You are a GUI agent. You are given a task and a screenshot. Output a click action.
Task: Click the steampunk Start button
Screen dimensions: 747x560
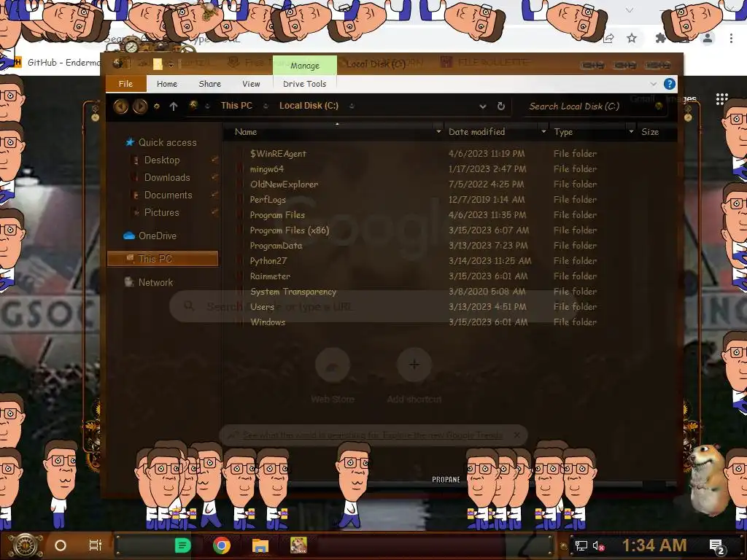26,545
